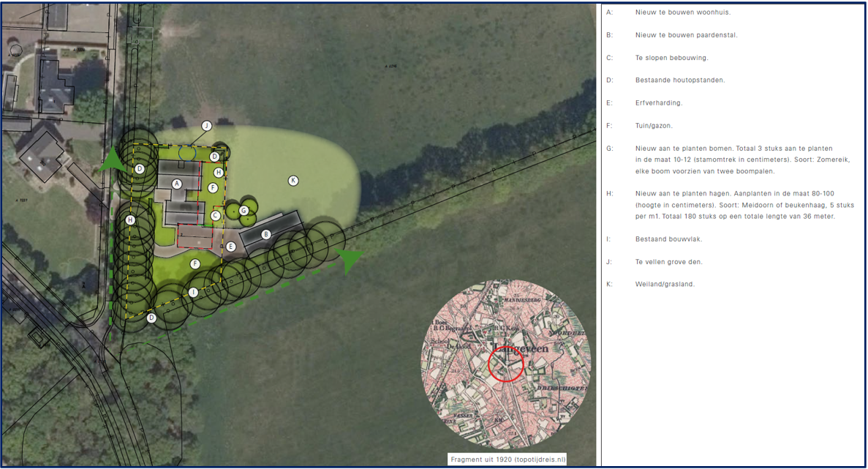The width and height of the screenshot is (868, 469).
Task: Click the circled J marker on the map
Action: coord(206,126)
